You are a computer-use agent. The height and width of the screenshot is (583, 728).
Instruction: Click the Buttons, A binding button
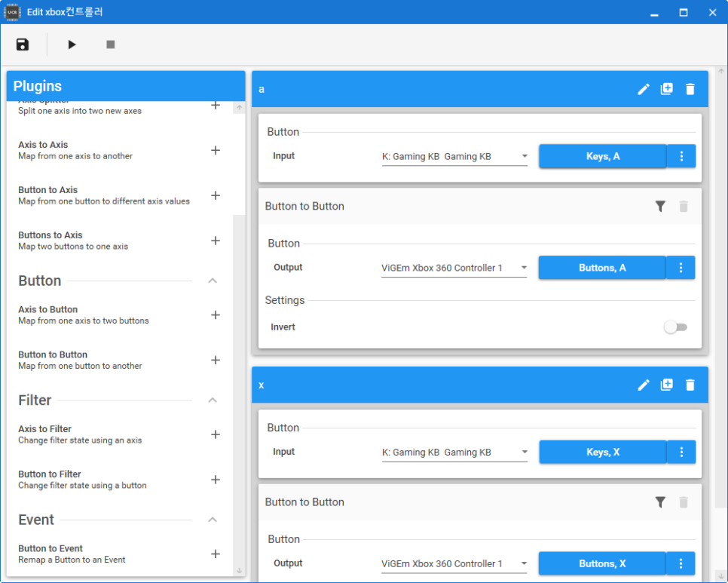point(602,268)
